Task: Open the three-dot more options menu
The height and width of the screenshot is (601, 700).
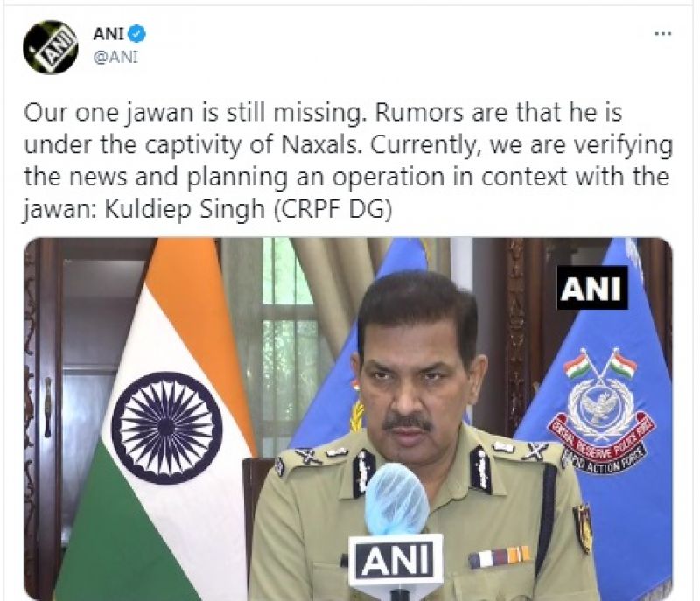Action: 663,33
